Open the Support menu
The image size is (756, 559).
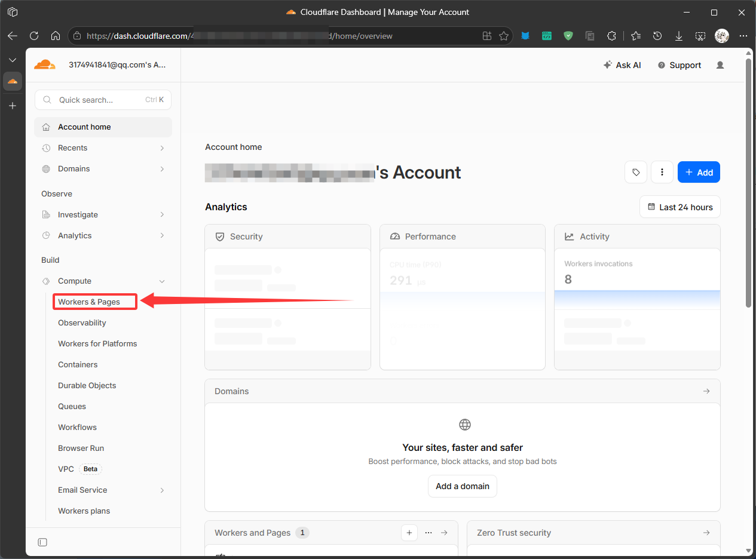coord(680,65)
